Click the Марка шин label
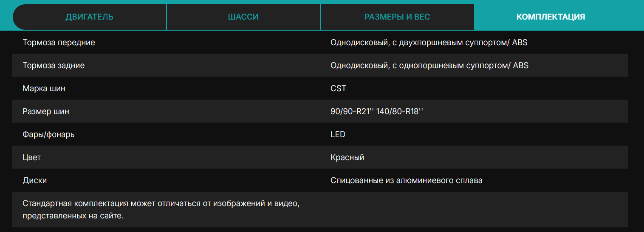Viewport: 644px width, 232px height. pyautogui.click(x=44, y=89)
